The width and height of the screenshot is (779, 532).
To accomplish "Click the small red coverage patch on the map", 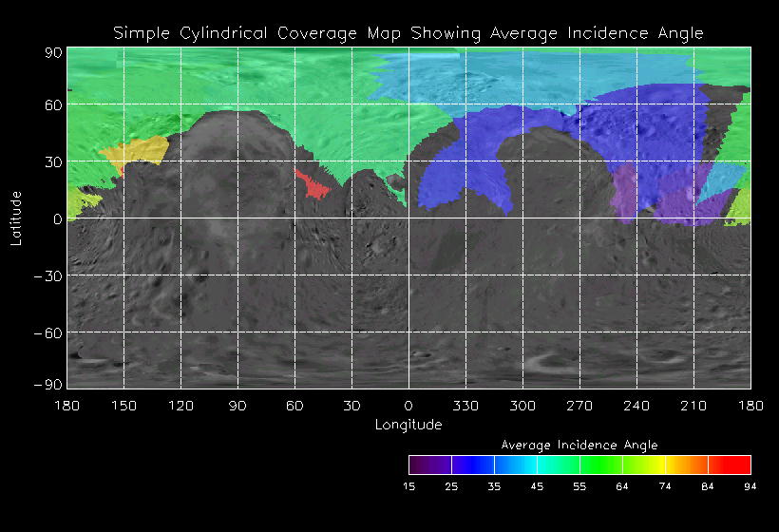I will pyautogui.click(x=311, y=184).
